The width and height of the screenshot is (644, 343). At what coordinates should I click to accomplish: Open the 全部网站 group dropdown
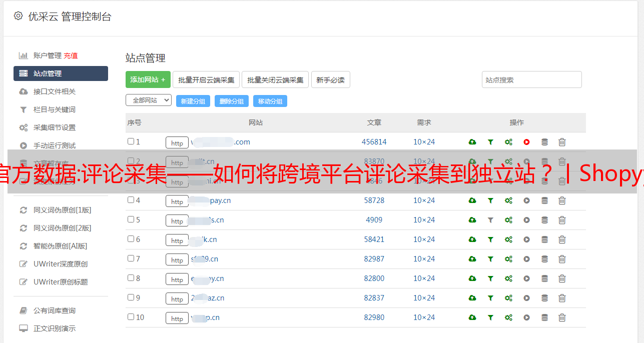click(149, 100)
